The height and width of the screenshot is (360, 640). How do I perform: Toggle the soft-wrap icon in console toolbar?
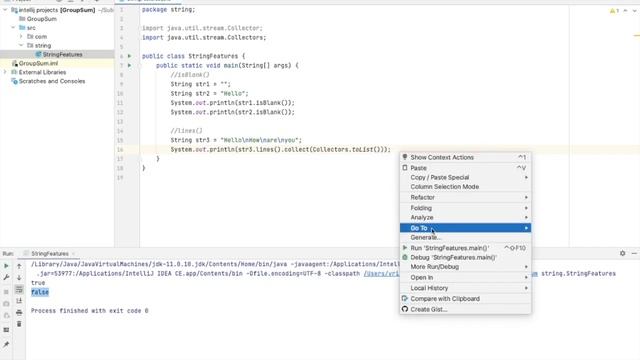point(19,289)
